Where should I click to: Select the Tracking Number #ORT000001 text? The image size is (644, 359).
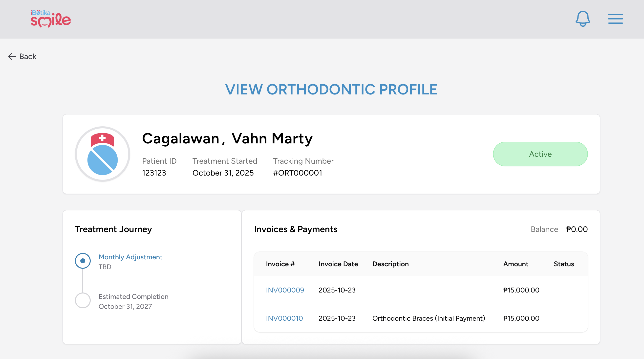(298, 173)
